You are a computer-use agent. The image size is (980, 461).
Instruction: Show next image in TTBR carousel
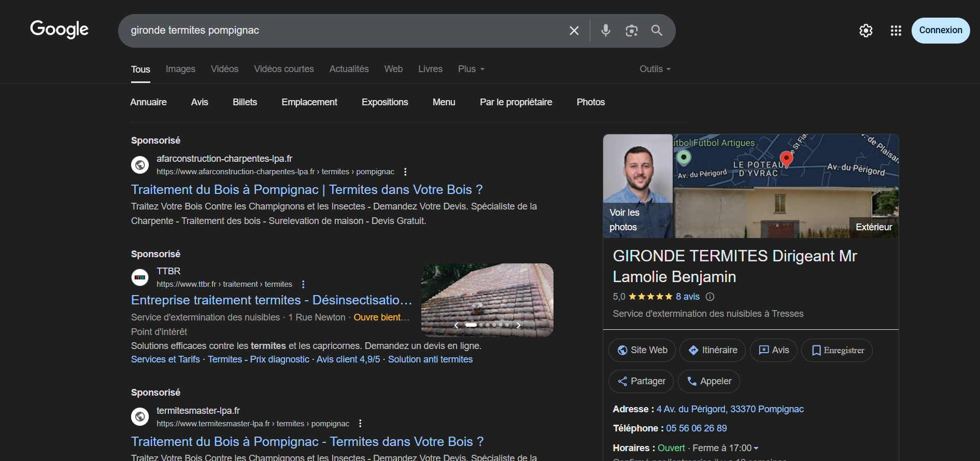point(518,325)
